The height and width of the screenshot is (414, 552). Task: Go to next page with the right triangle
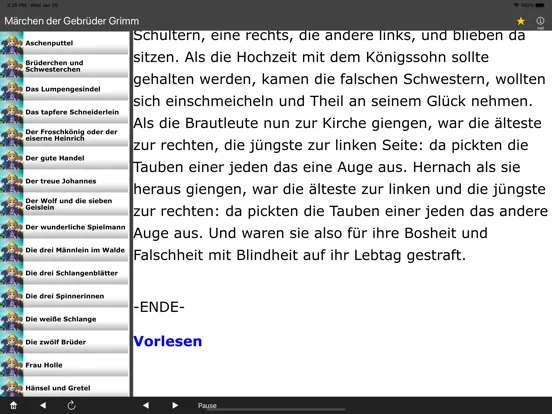tap(175, 405)
